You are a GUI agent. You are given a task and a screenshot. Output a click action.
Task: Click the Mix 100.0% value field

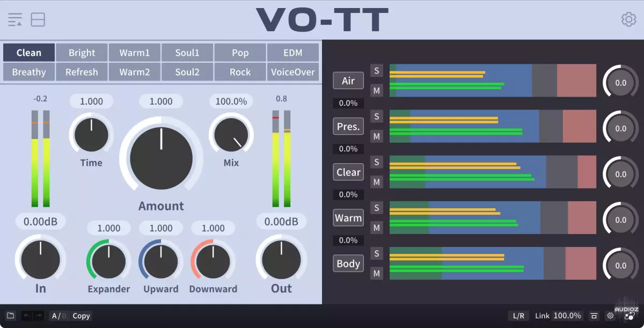[231, 101]
